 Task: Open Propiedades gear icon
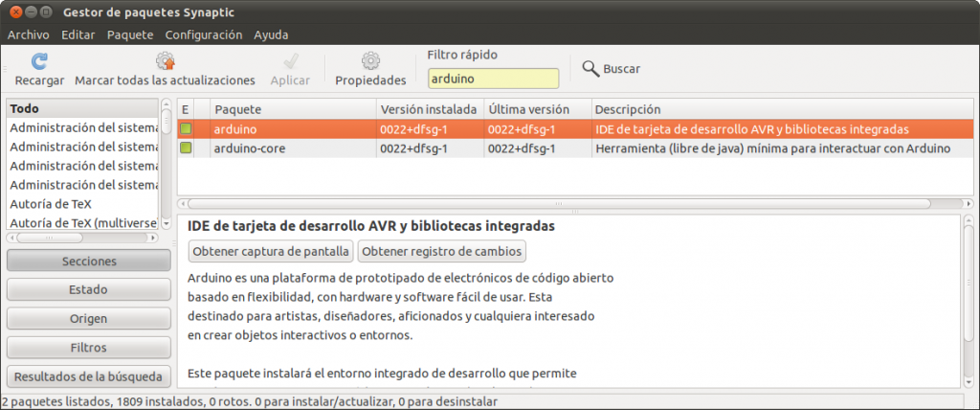370,61
